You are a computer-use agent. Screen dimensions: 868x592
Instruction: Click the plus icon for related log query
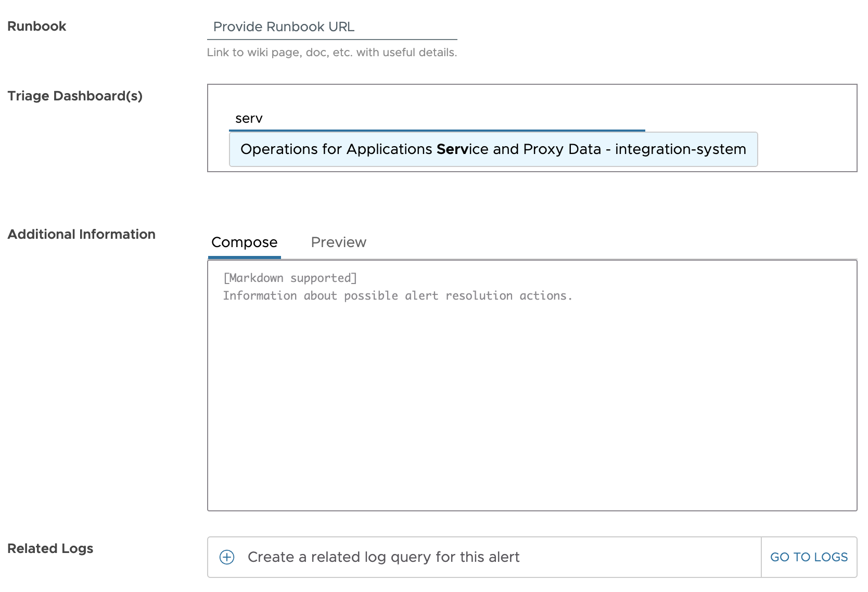pyautogui.click(x=227, y=557)
